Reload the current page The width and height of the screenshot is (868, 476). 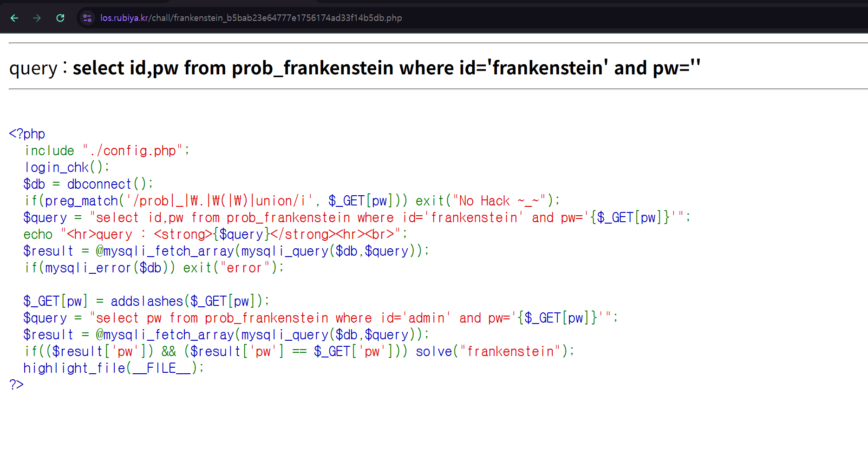pos(60,18)
